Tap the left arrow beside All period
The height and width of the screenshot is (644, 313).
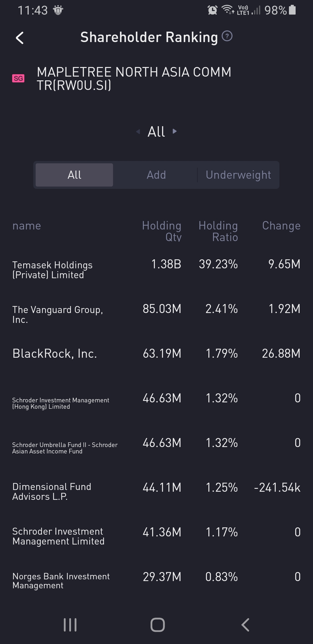pyautogui.click(x=138, y=132)
